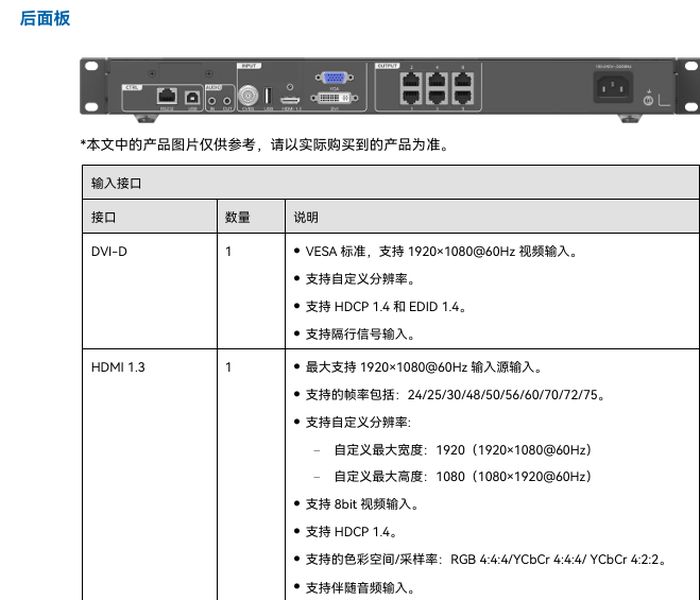Click the AUDIO OUT jack
Screen dimensions: 700x600
pos(227,101)
